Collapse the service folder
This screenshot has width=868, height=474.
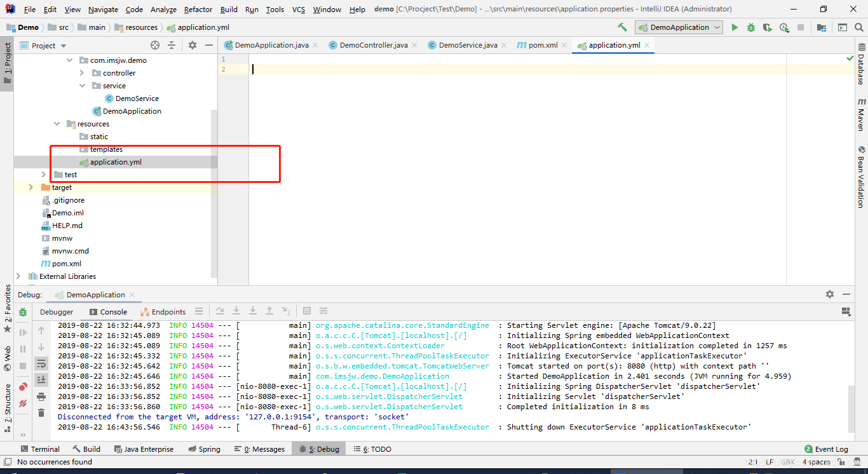82,86
